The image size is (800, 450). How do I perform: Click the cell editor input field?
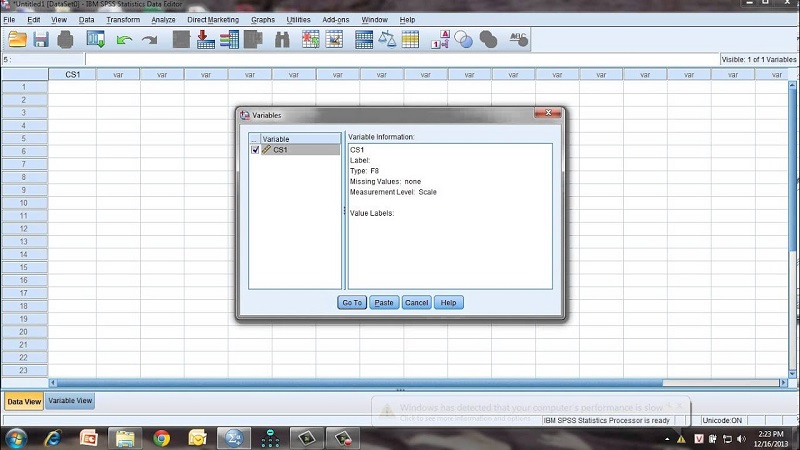tap(402, 60)
